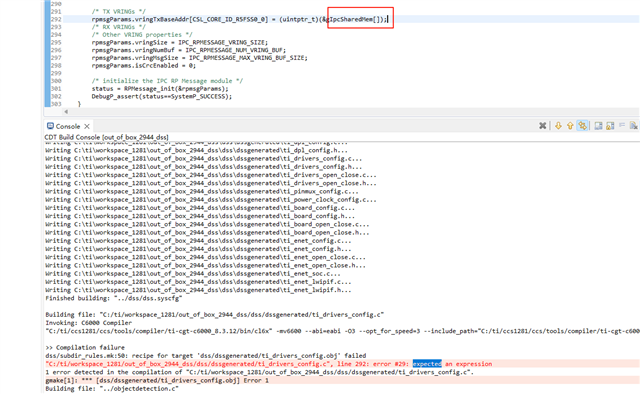640x394 pixels.
Task: Click the cl6x compiler command line
Action: tap(342, 331)
